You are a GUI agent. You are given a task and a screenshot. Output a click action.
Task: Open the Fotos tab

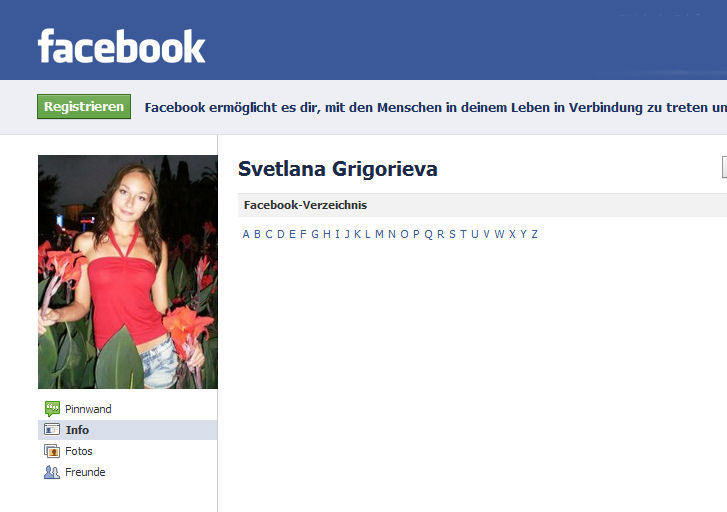click(x=79, y=451)
